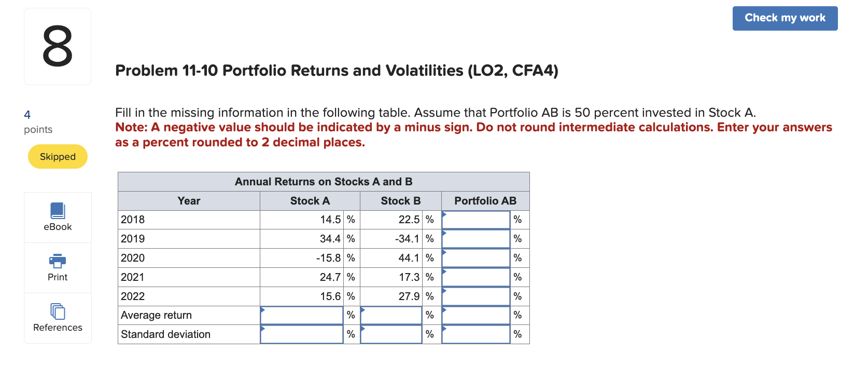Click blue marker on 2022 Portfolio AB field
Image resolution: width=868 pixels, height=380 pixels.
pos(444,291)
